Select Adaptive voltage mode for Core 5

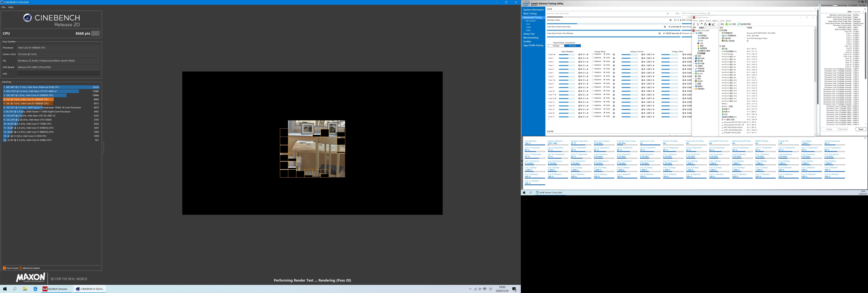point(593,72)
